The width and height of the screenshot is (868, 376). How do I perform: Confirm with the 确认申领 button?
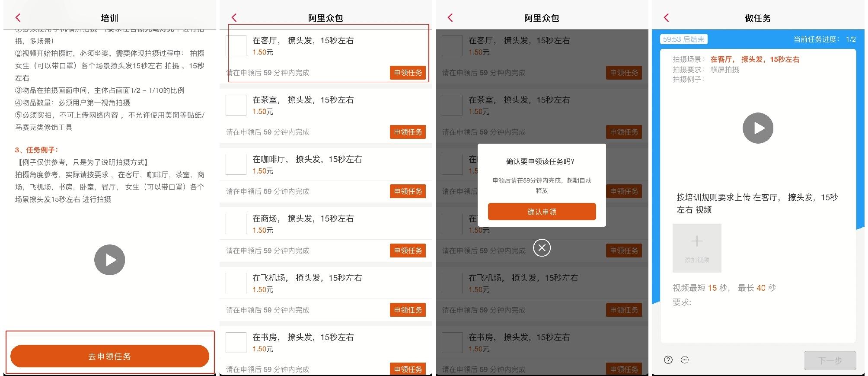542,212
